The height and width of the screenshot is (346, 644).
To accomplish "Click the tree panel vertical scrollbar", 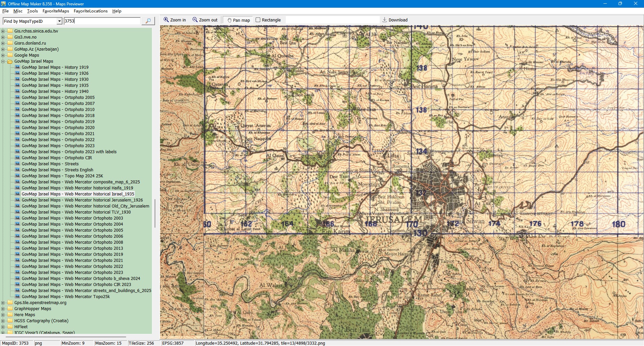I will tap(155, 213).
